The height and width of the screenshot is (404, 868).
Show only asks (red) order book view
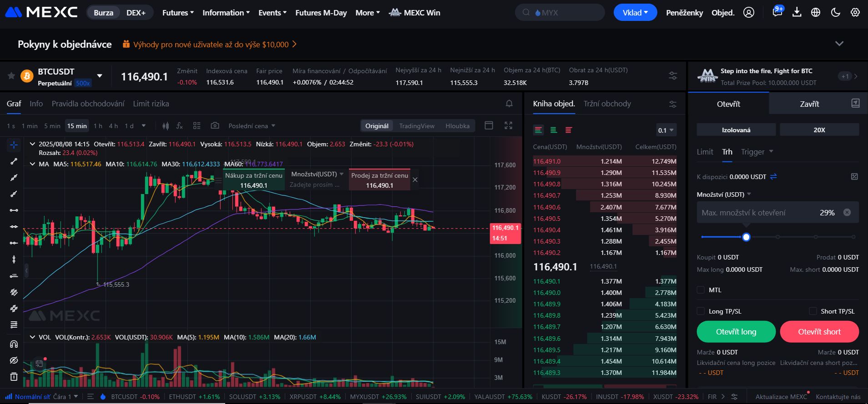click(569, 130)
